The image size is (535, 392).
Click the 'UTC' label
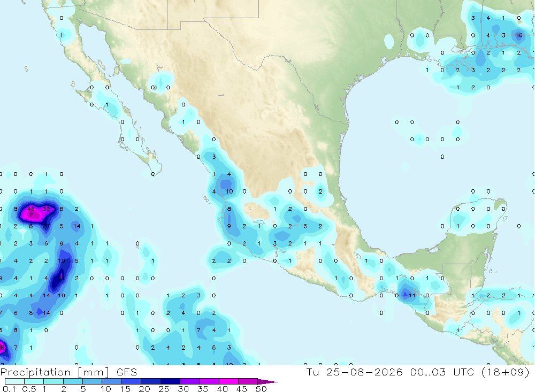click(x=464, y=372)
